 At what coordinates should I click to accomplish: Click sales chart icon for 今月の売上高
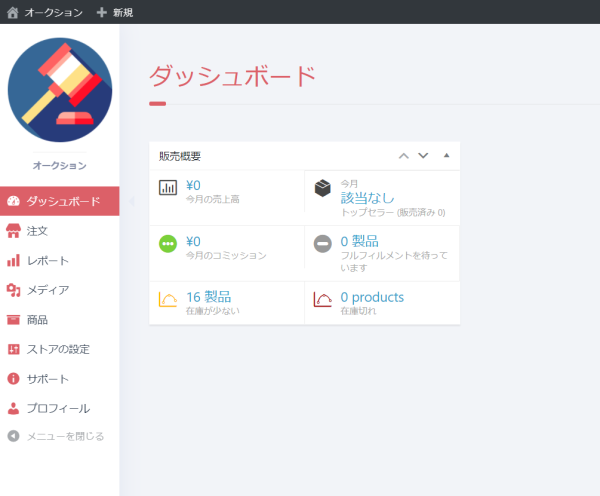pyautogui.click(x=168, y=188)
